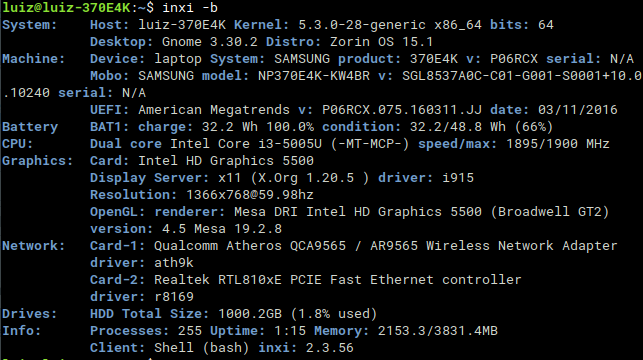Click the drive size '1000.2GB'
The image size is (643, 360).
pyautogui.click(x=250, y=314)
